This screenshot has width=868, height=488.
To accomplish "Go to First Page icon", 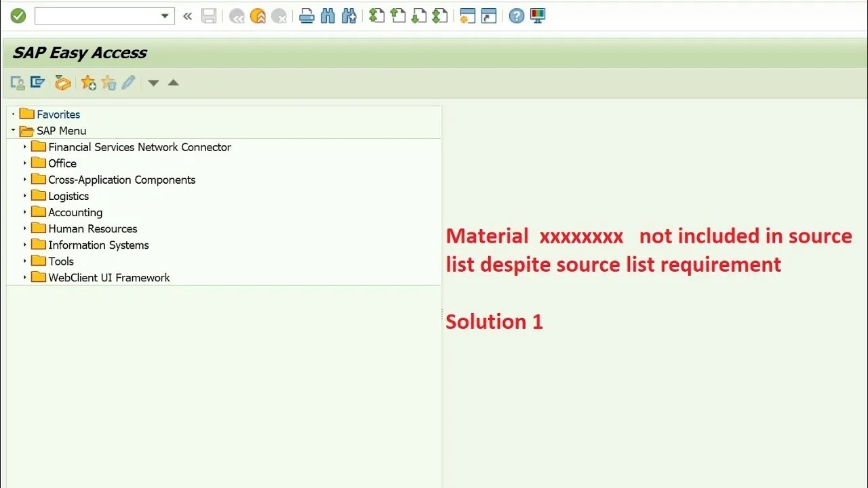I will pos(376,16).
